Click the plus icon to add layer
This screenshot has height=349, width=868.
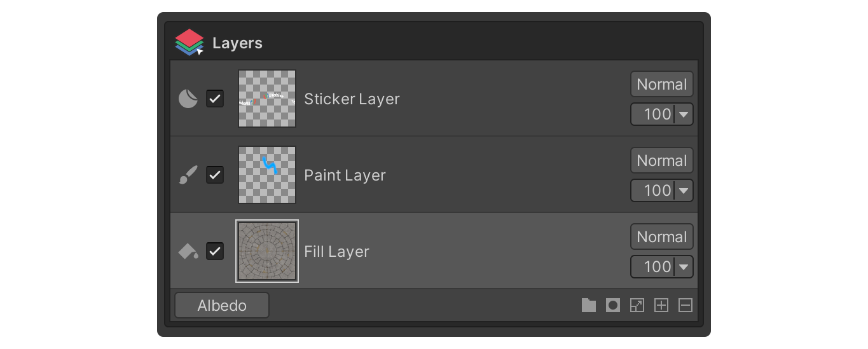[x=661, y=306]
